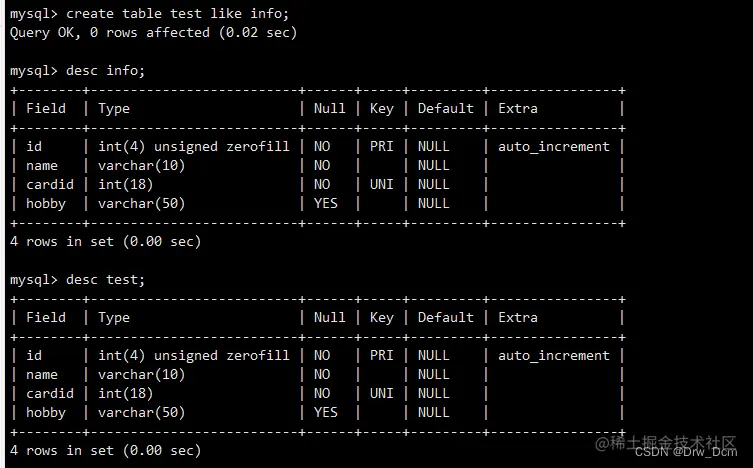Click the CSDN @Drw_Dcm watermark
Viewport: 753px width, 468px height.
686,452
